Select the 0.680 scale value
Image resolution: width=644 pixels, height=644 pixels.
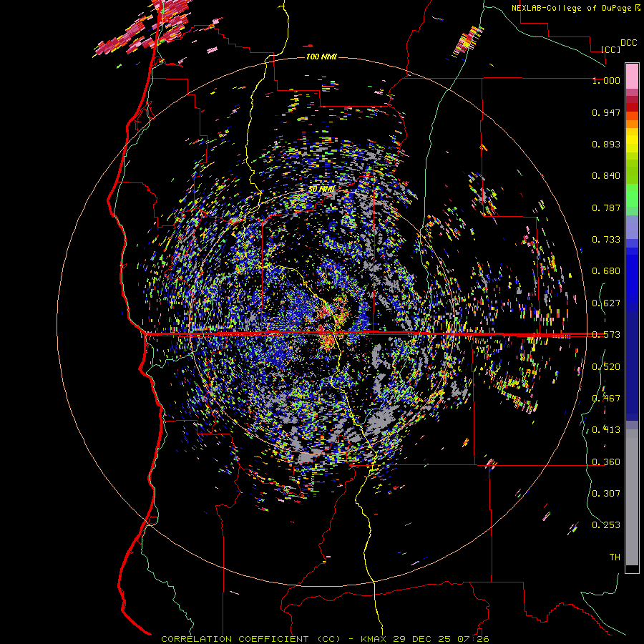[606, 271]
